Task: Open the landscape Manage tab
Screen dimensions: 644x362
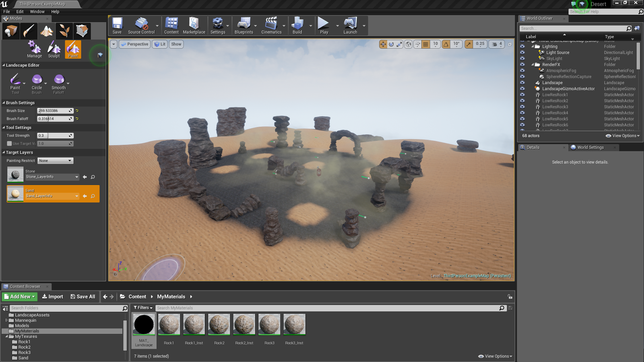Action: click(x=34, y=49)
